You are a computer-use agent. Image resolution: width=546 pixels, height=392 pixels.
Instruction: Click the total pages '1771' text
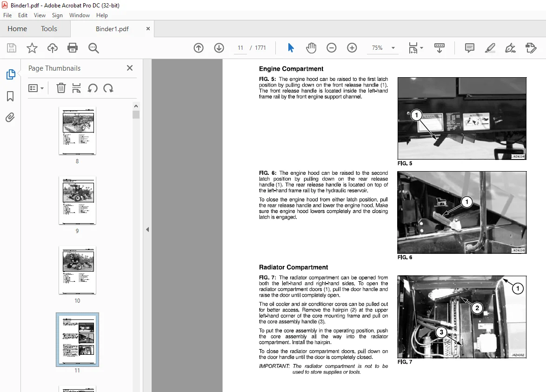pos(260,48)
